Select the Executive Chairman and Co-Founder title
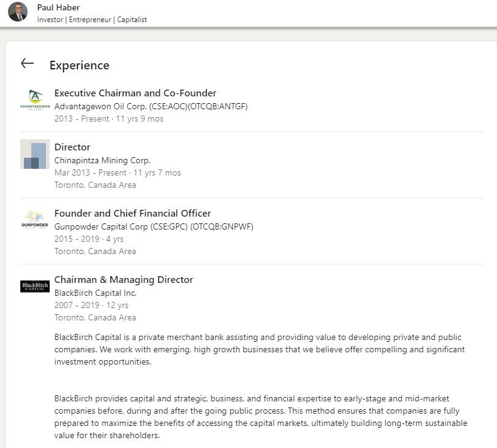 click(x=136, y=93)
